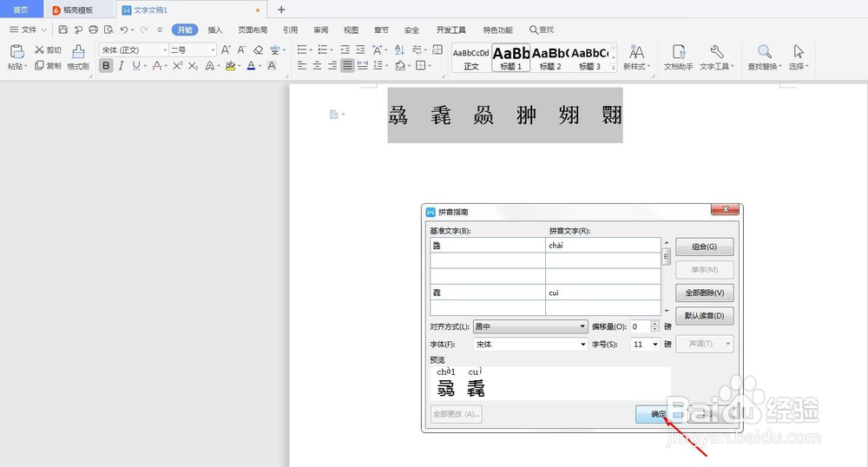Click the 全部删除(V) button
868x467 pixels.
coord(704,293)
